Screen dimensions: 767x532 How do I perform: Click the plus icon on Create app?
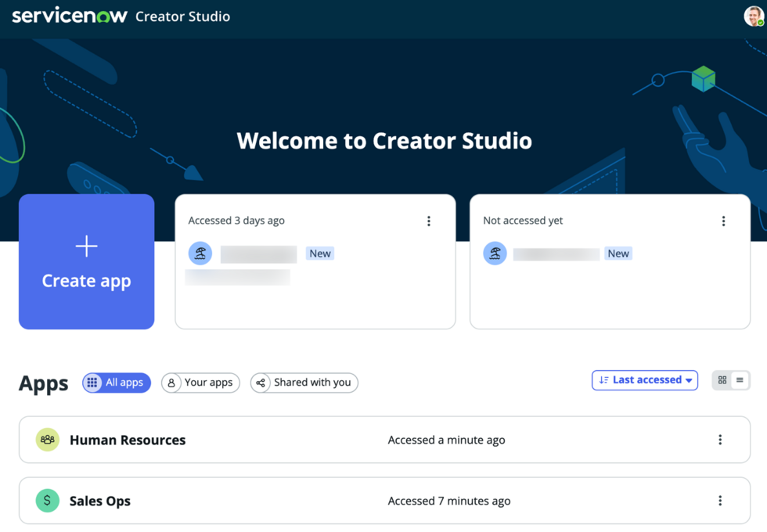(x=87, y=246)
